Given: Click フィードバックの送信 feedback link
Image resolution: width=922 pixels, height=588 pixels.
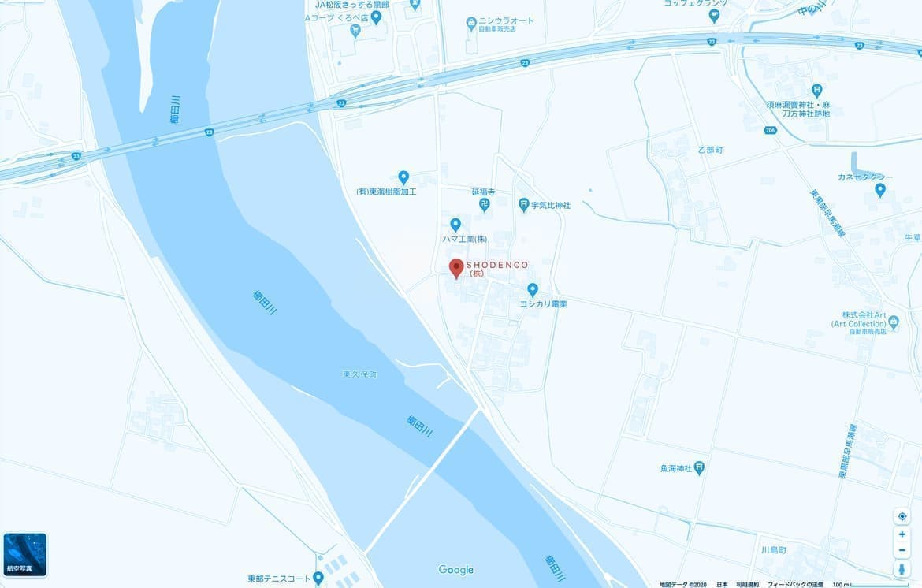Looking at the screenshot, I should coord(796,585).
